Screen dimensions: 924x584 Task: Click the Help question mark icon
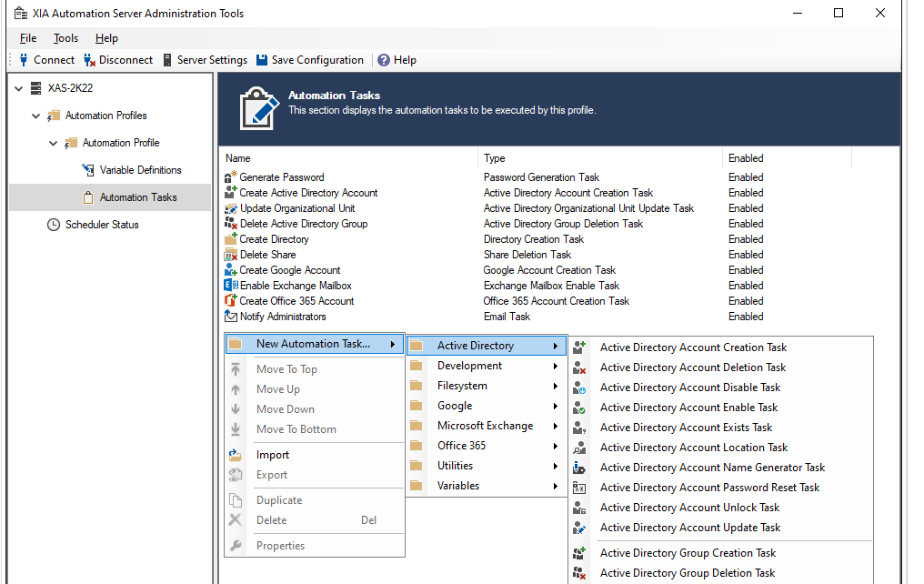pos(384,60)
